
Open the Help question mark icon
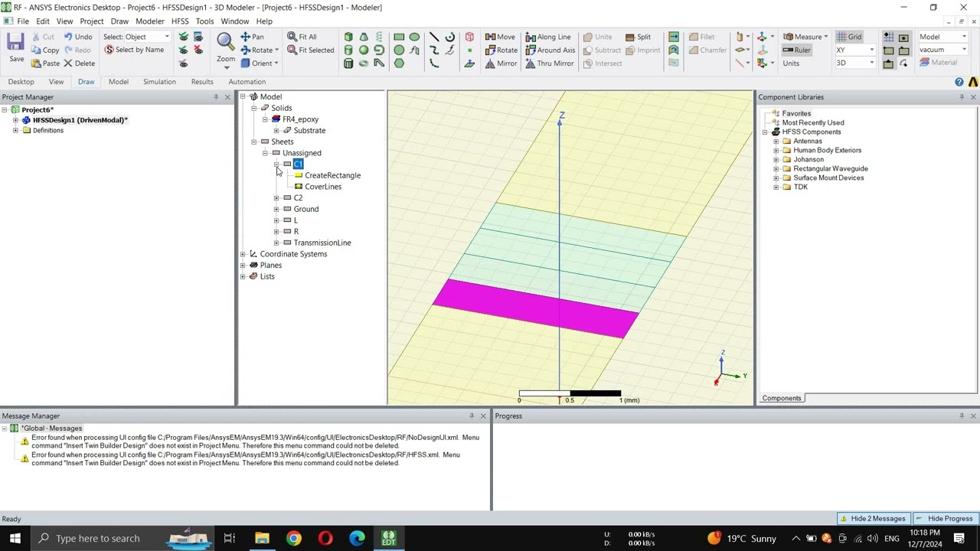tap(959, 82)
